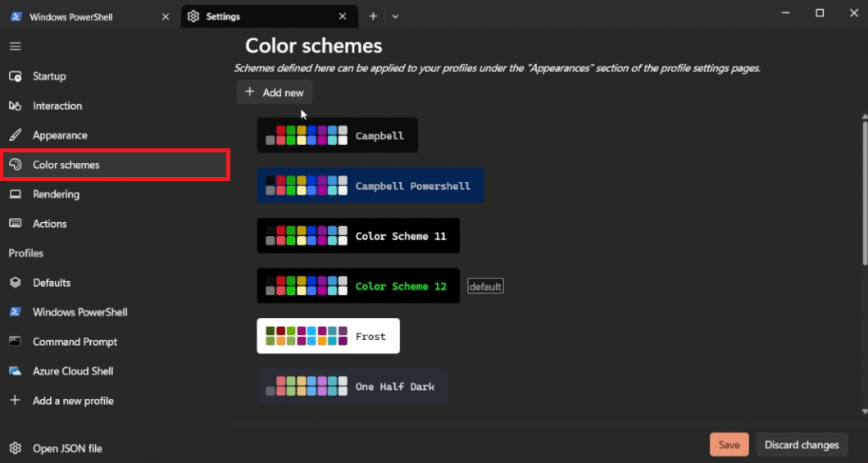
Task: Click the new tab plus button
Action: pyautogui.click(x=373, y=16)
